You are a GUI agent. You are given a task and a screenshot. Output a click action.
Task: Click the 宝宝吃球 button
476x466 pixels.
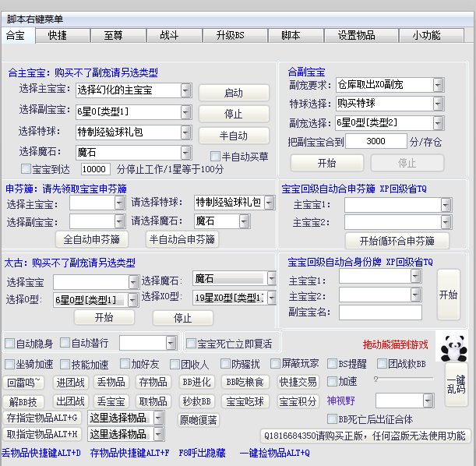pos(245,401)
